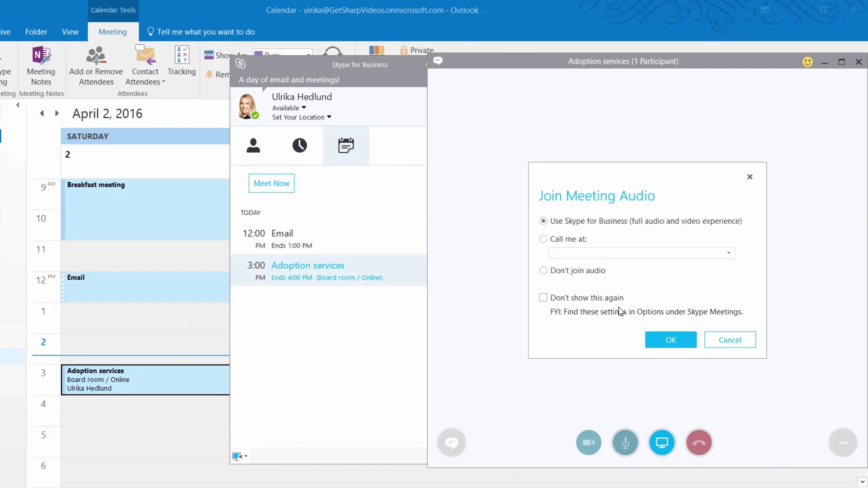Click Ulrika Hedlund profile photo
868x488 pixels.
247,106
